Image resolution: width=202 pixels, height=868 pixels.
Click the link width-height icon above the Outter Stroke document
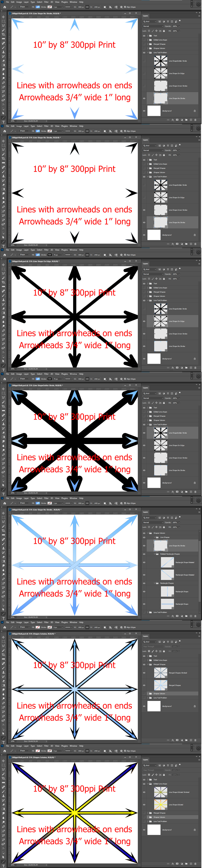click(x=87, y=379)
